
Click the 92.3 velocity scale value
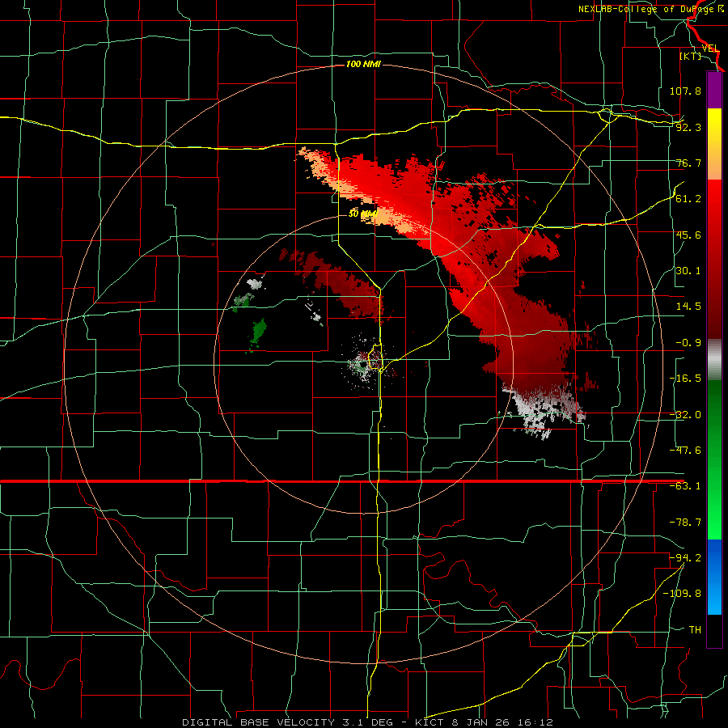pos(688,127)
